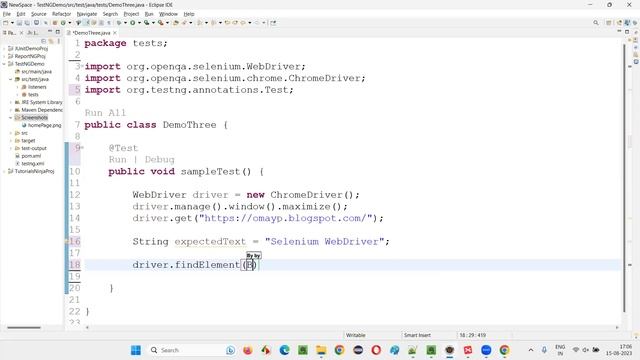Select the DemoThree.java editor tab

pos(92,33)
